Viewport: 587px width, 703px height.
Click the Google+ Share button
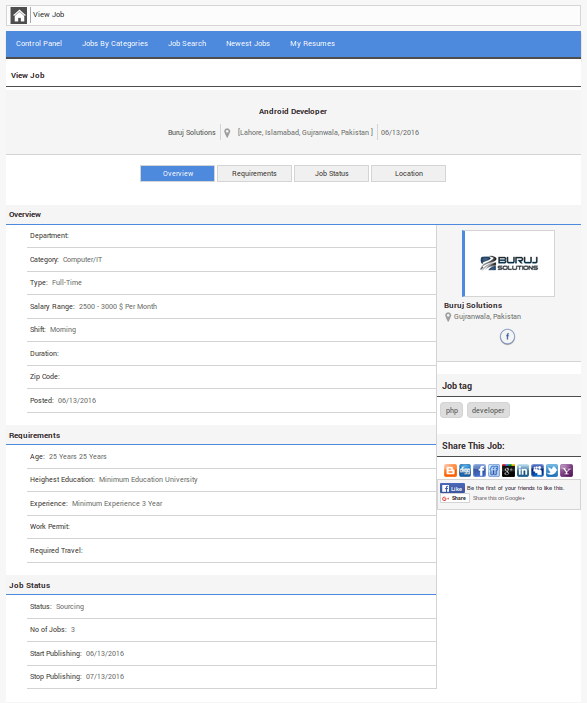click(455, 498)
